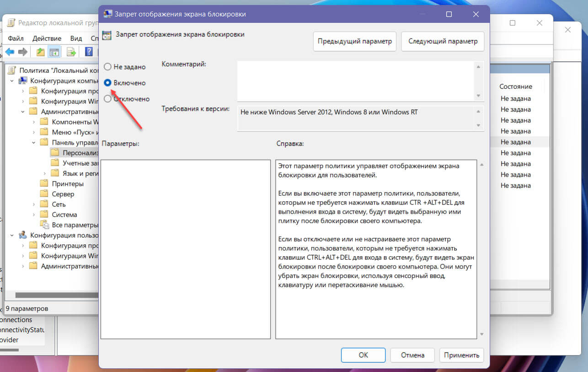Click the Принтеры folder icon in tree
Viewport: 588px width, 372px height.
click(44, 184)
